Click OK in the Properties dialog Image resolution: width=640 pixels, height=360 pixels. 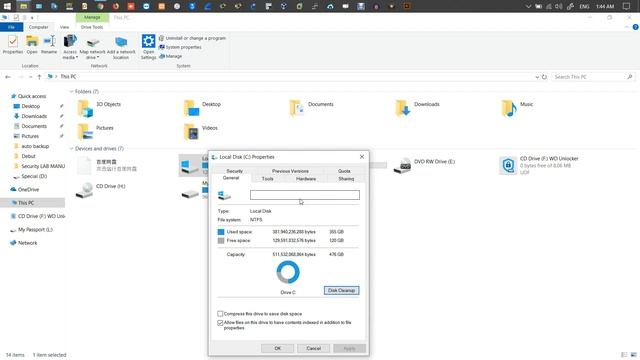coord(278,348)
